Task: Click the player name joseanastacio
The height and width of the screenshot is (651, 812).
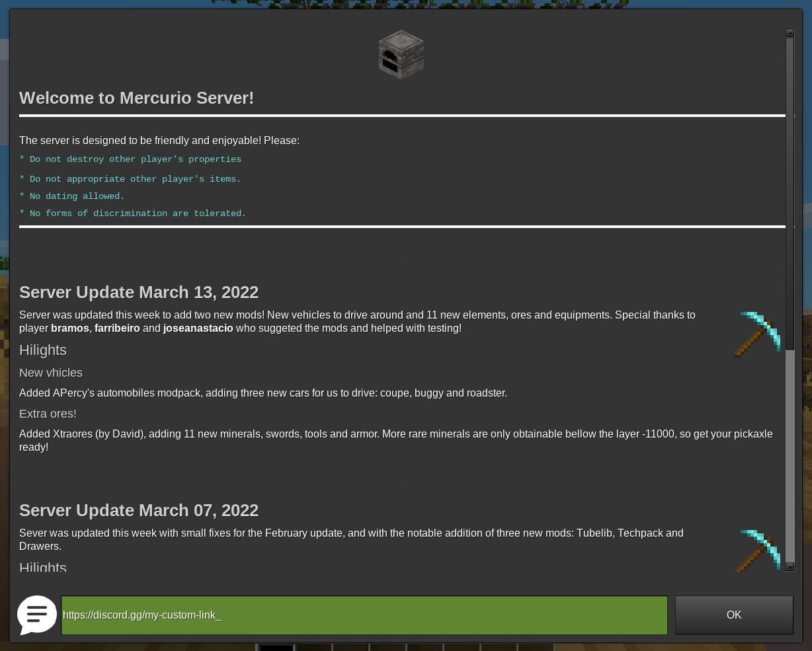Action: click(x=198, y=328)
